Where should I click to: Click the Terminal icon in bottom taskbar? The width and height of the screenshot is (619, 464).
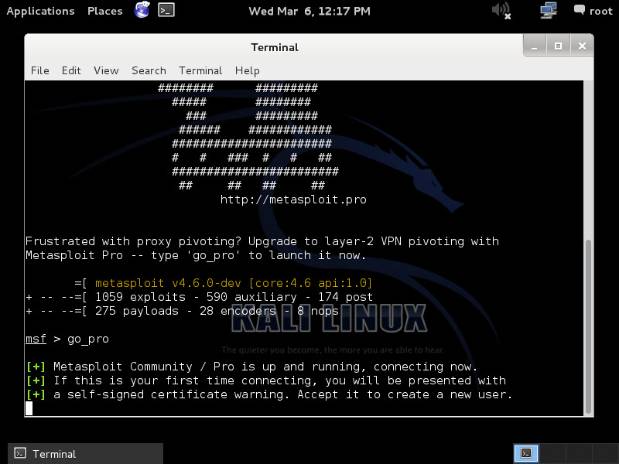tap(20, 454)
